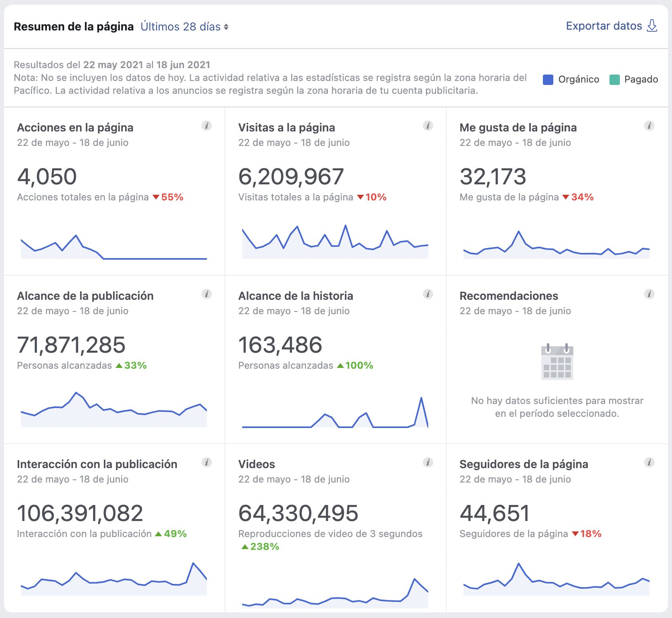Show info for Alcance de la publicación
This screenshot has width=672, height=618.
tap(206, 294)
